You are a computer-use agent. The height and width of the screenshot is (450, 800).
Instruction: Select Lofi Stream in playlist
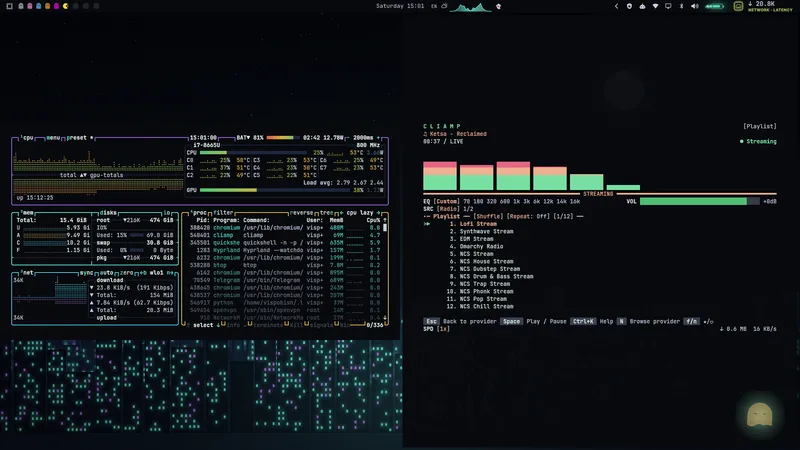point(478,224)
